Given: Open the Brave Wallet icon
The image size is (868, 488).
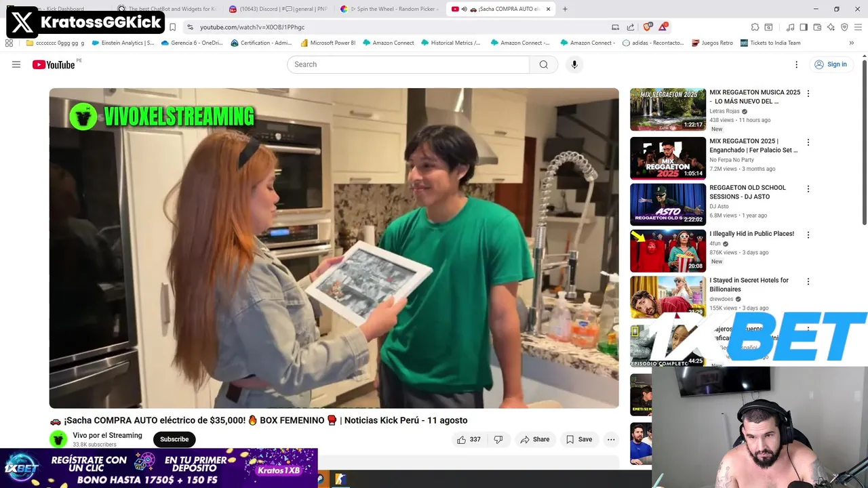Looking at the screenshot, I should (x=817, y=27).
